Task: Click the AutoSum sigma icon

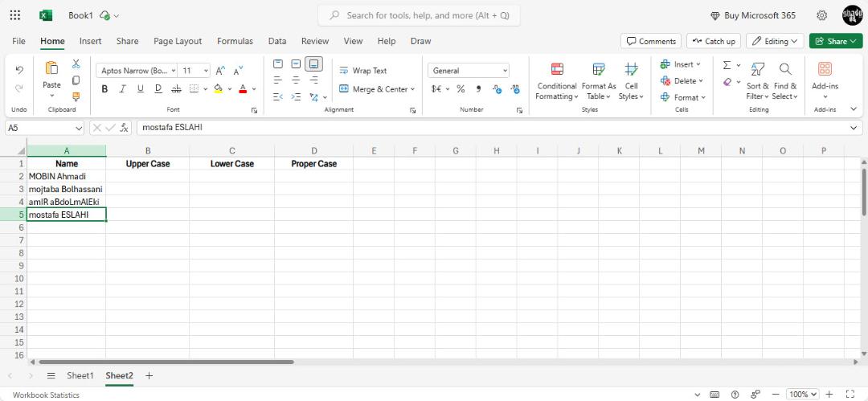Action: [x=727, y=65]
